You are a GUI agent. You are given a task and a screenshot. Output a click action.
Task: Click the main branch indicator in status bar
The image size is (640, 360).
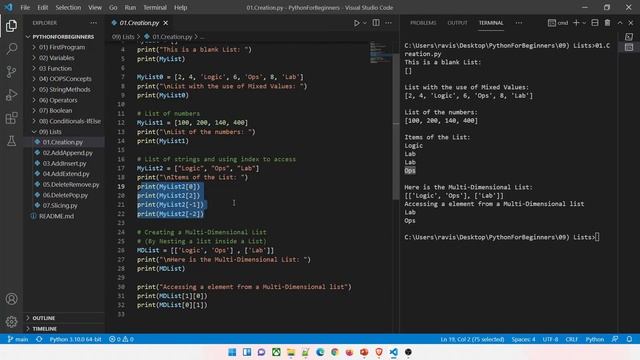18,339
